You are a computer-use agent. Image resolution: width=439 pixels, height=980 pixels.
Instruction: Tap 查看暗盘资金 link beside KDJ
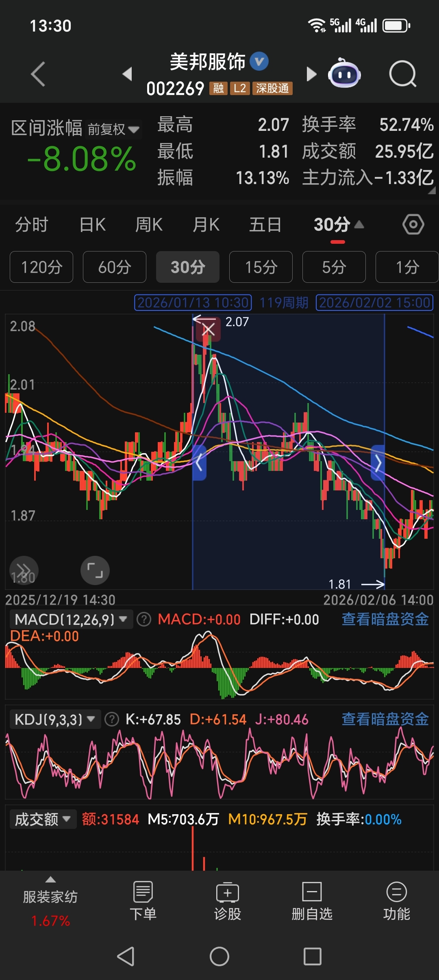(x=385, y=719)
